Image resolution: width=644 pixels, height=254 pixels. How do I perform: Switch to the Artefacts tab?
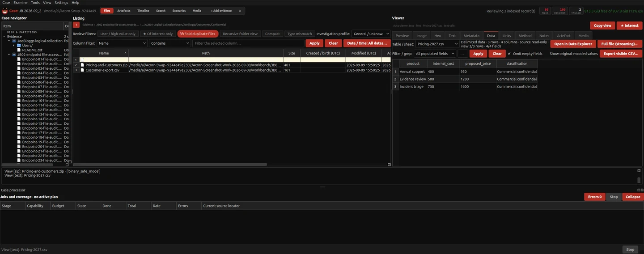coord(124,11)
